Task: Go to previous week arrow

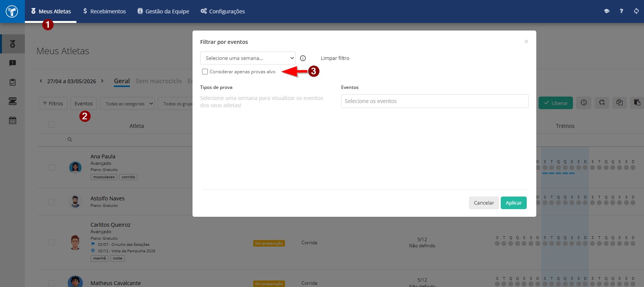Action: (41, 81)
